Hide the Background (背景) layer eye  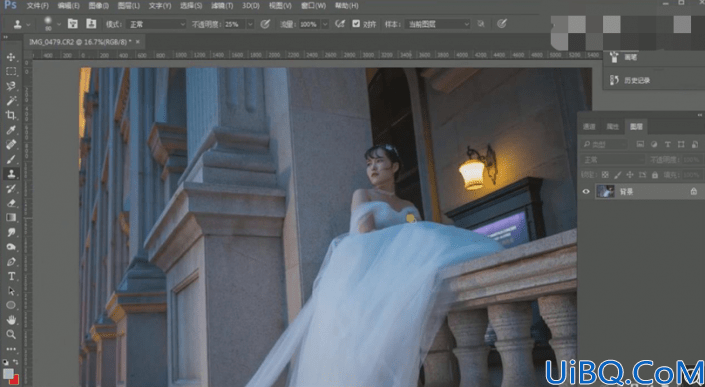tap(586, 191)
